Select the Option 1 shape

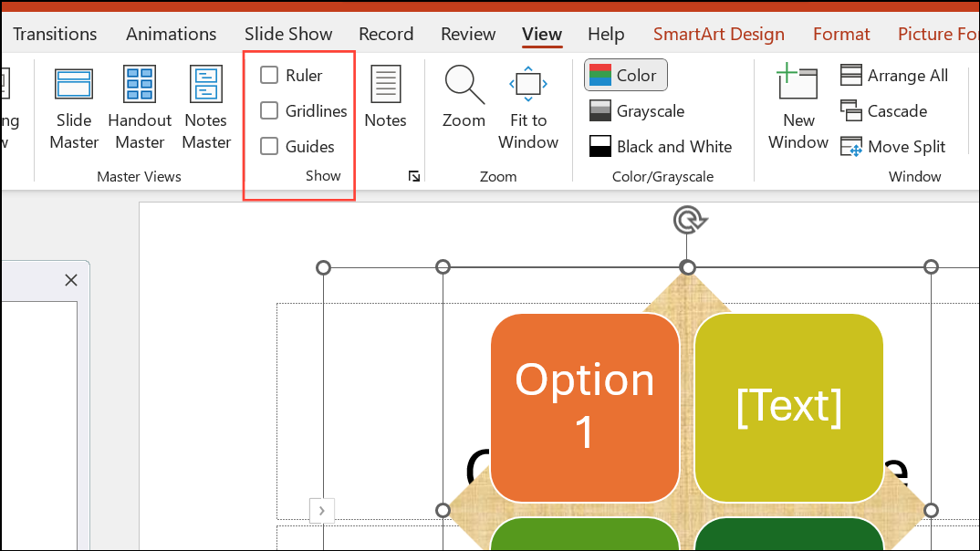(584, 407)
